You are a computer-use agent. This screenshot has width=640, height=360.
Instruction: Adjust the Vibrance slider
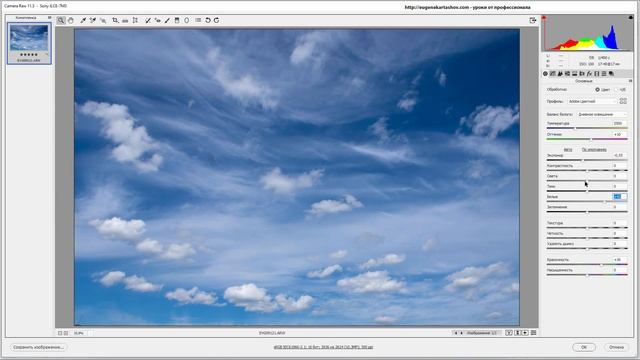[587, 264]
